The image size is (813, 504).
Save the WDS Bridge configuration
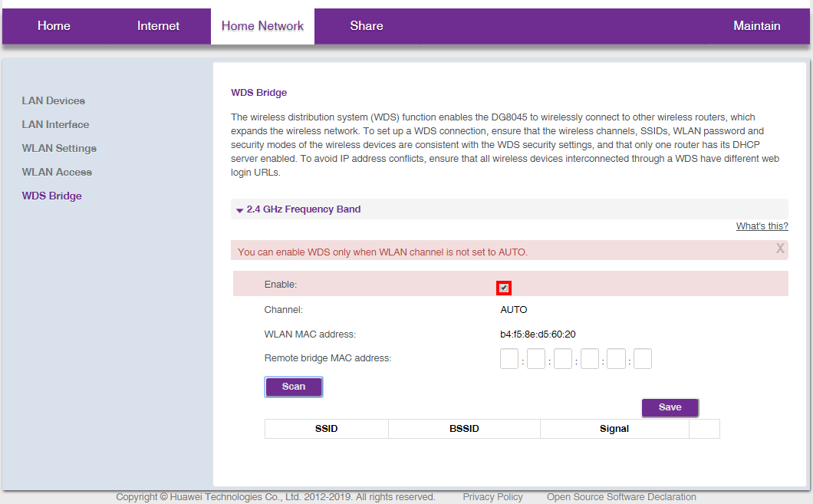coord(670,407)
